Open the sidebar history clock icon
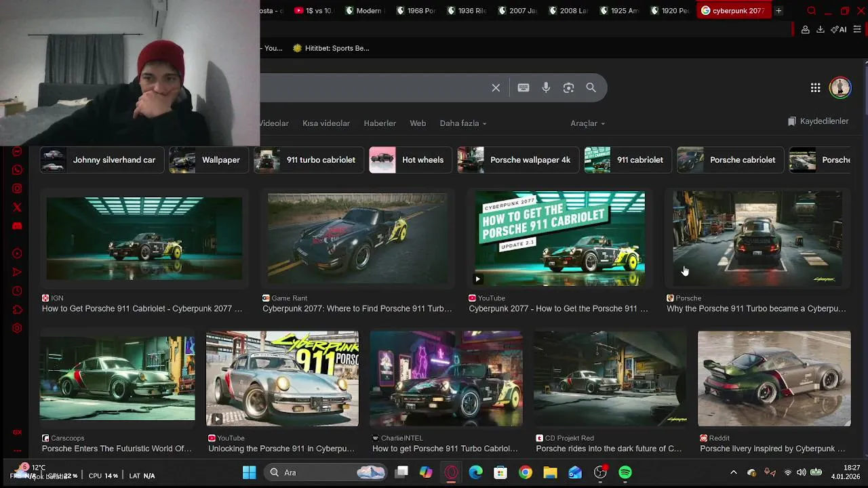The height and width of the screenshot is (488, 868). coord(17,291)
